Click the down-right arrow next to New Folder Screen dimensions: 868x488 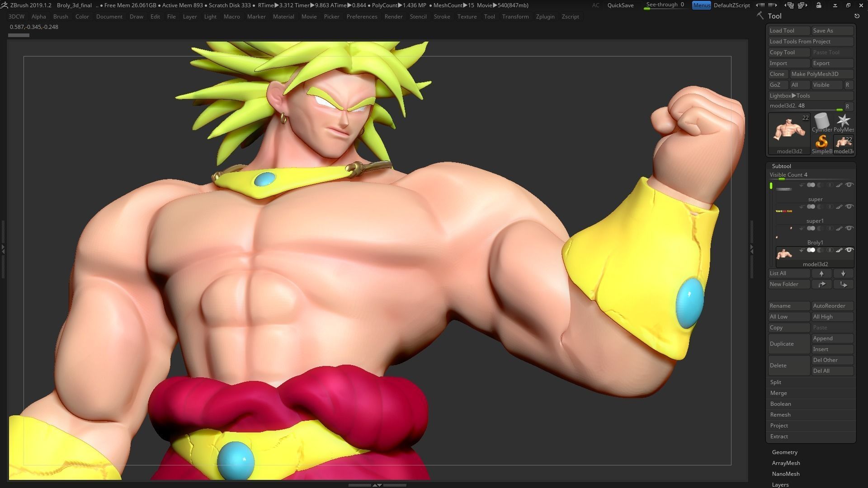(843, 284)
